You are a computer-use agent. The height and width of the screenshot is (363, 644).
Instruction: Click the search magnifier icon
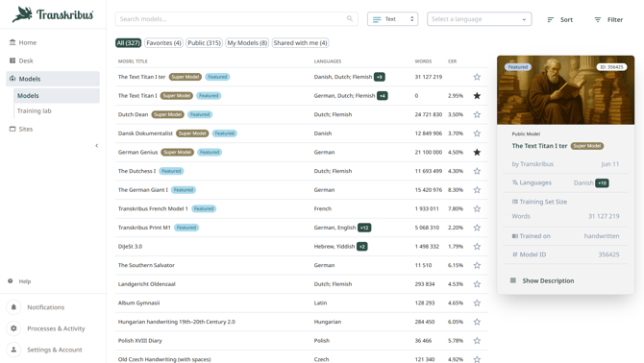click(x=350, y=19)
